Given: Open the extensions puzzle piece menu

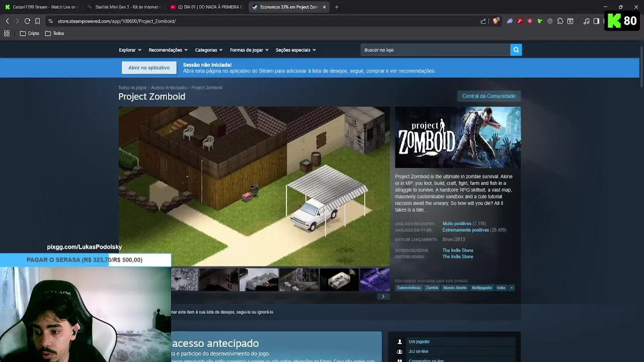Looking at the screenshot, I should point(560,21).
